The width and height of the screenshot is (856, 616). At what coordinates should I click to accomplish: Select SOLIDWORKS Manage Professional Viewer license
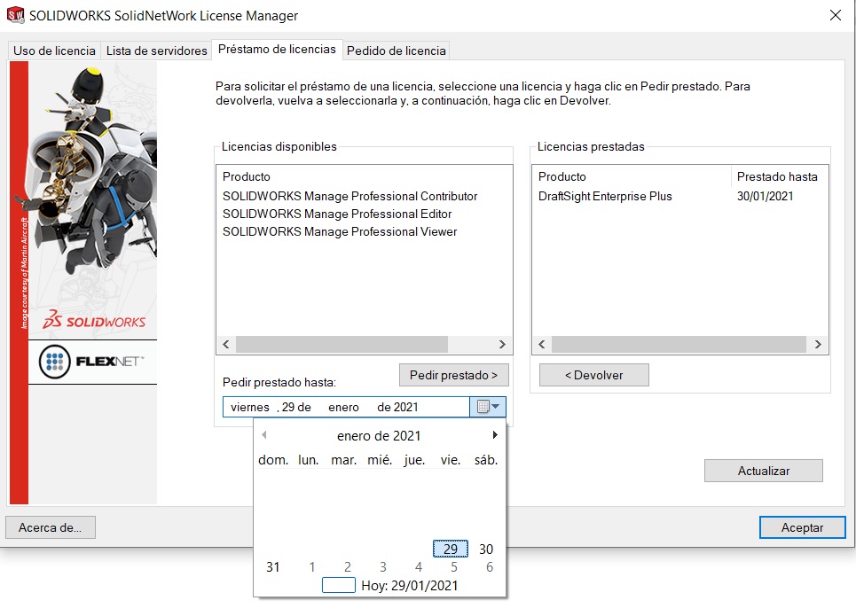340,231
